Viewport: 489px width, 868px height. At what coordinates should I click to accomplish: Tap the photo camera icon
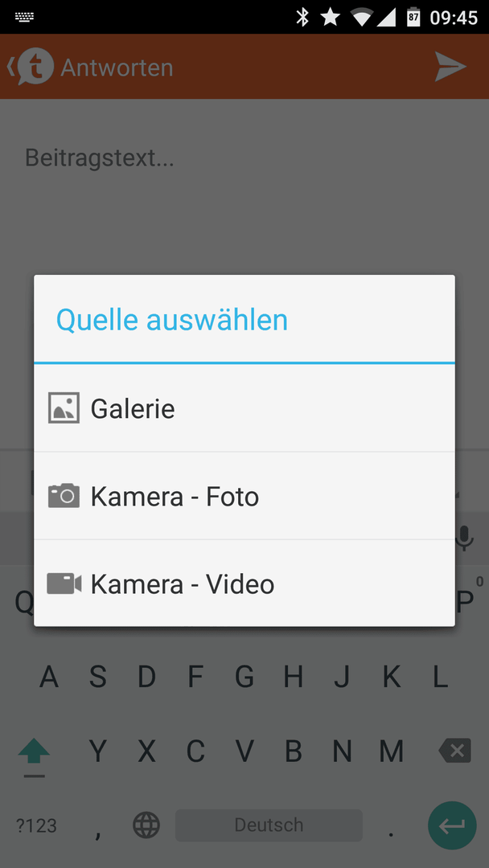pyautogui.click(x=64, y=495)
